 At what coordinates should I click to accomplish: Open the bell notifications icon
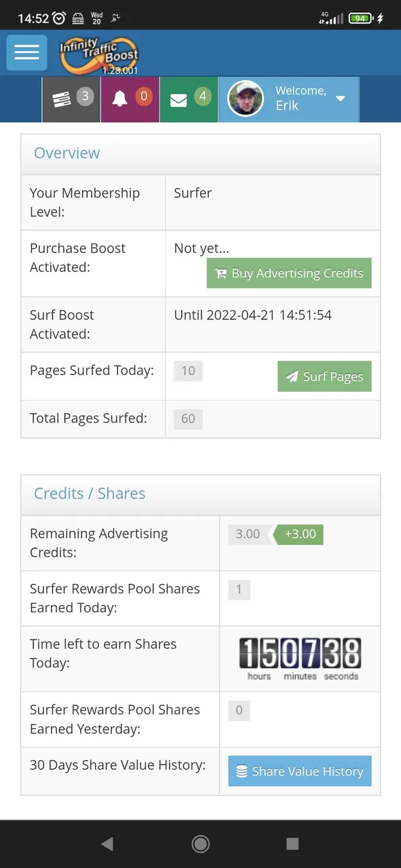[130, 99]
